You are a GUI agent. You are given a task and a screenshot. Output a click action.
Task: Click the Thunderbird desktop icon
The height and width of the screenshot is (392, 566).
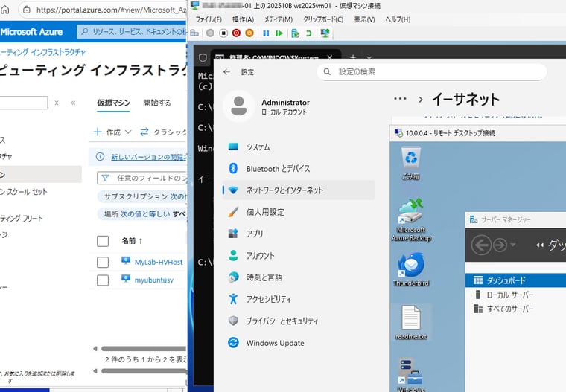coord(411,269)
